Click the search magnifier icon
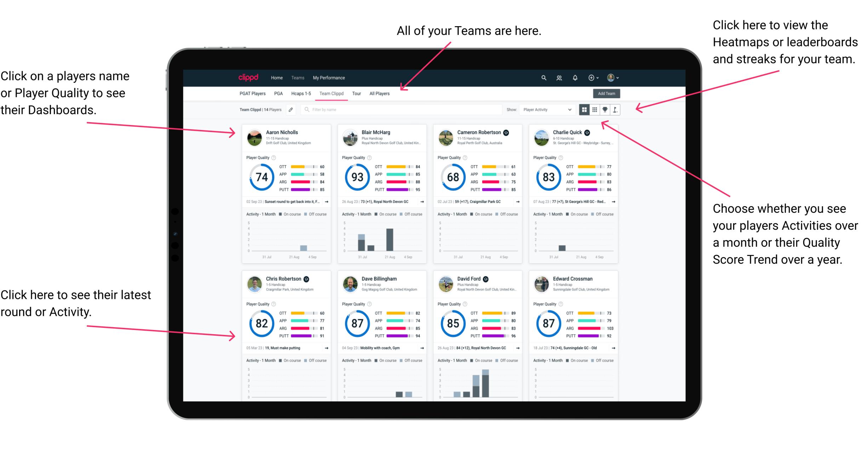The height and width of the screenshot is (467, 868). tap(543, 78)
